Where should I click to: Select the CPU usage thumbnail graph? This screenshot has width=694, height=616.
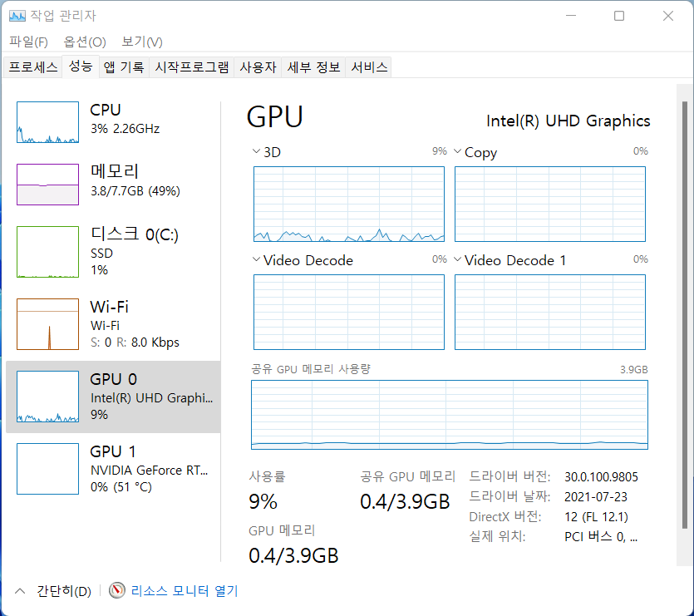pyautogui.click(x=47, y=122)
